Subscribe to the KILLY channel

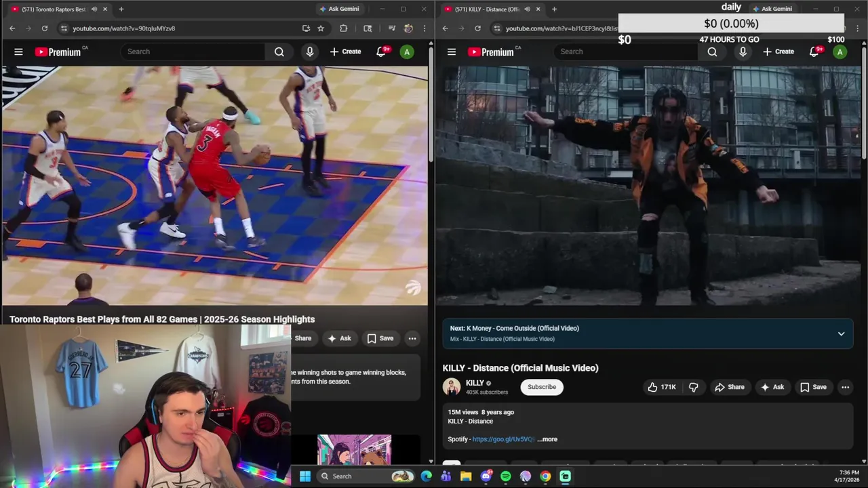click(x=542, y=387)
